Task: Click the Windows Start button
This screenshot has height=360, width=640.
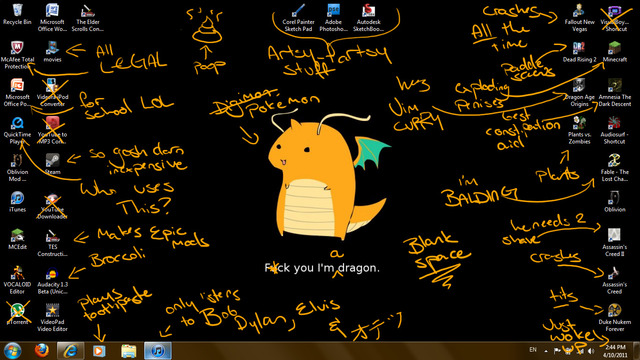Action: click(x=12, y=351)
